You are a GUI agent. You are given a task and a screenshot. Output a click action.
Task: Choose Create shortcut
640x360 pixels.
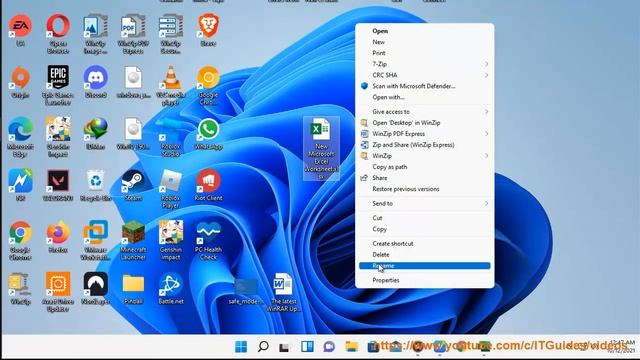point(424,243)
